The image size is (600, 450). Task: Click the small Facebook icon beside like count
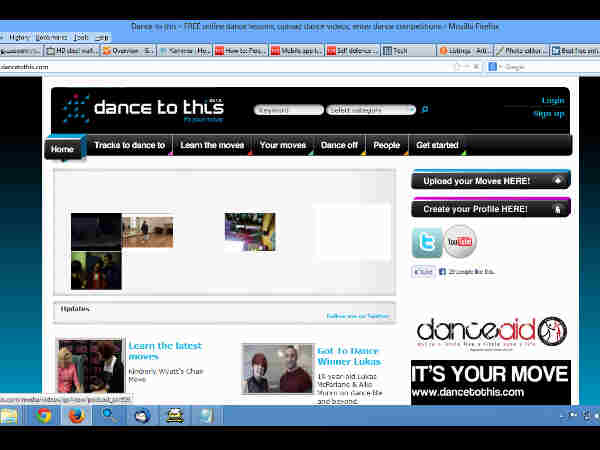[442, 272]
